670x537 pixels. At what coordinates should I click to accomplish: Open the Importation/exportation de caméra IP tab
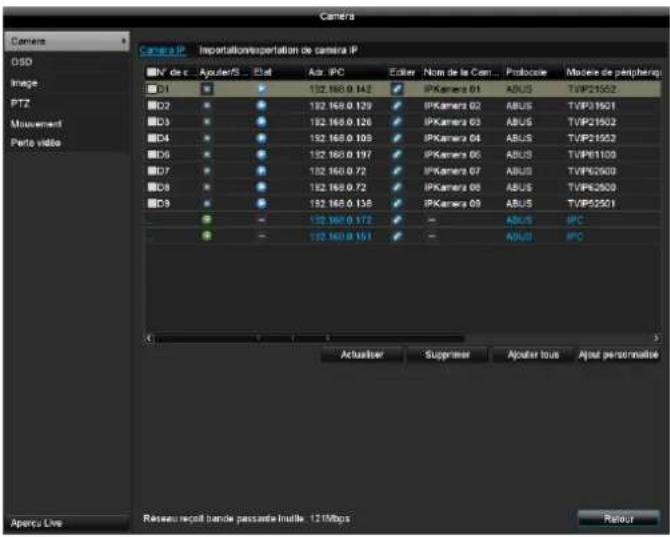(278, 49)
